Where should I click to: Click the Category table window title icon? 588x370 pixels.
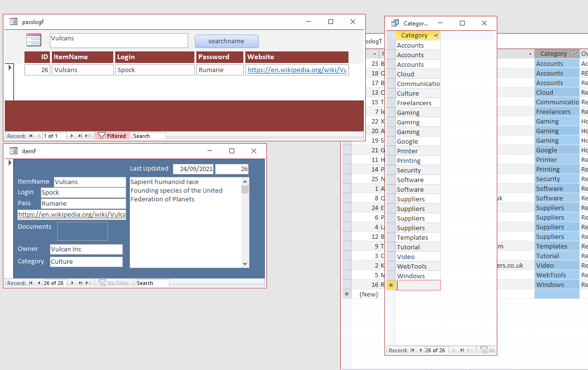click(x=395, y=23)
